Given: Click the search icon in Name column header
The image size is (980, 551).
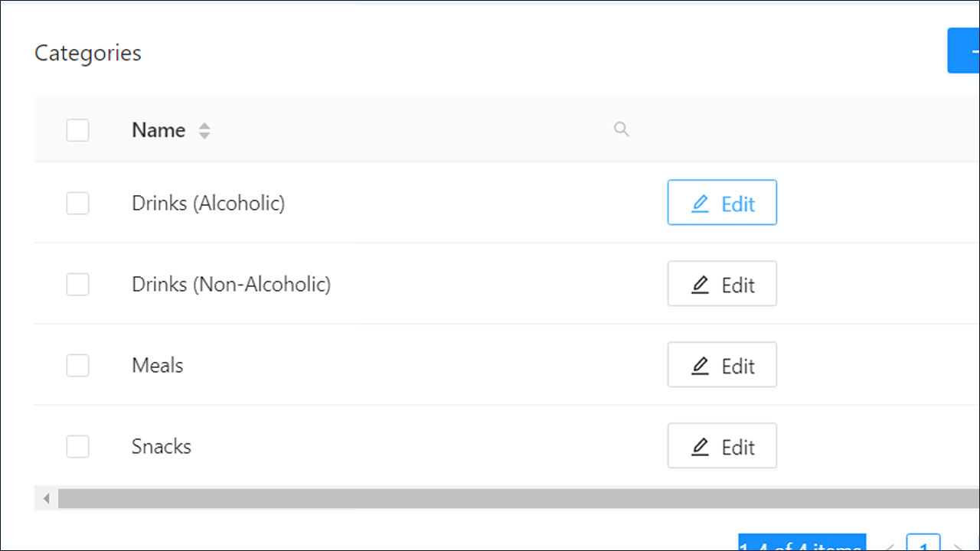Looking at the screenshot, I should pos(622,129).
